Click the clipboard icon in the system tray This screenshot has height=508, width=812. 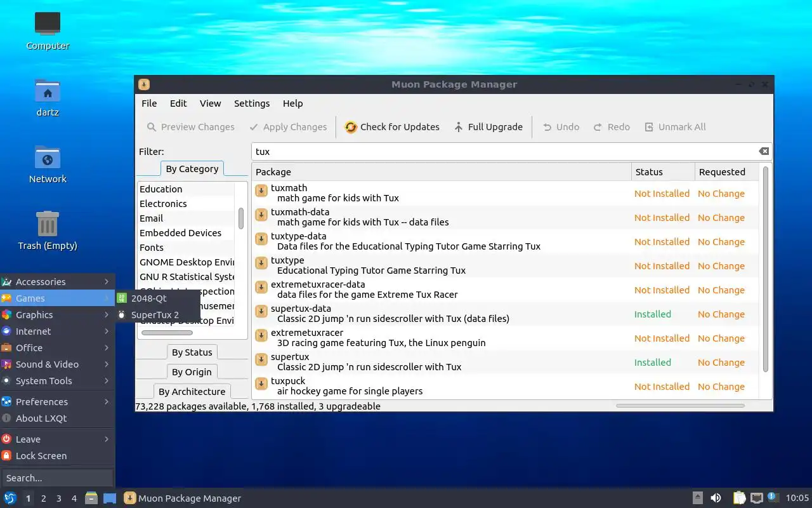[x=739, y=498]
